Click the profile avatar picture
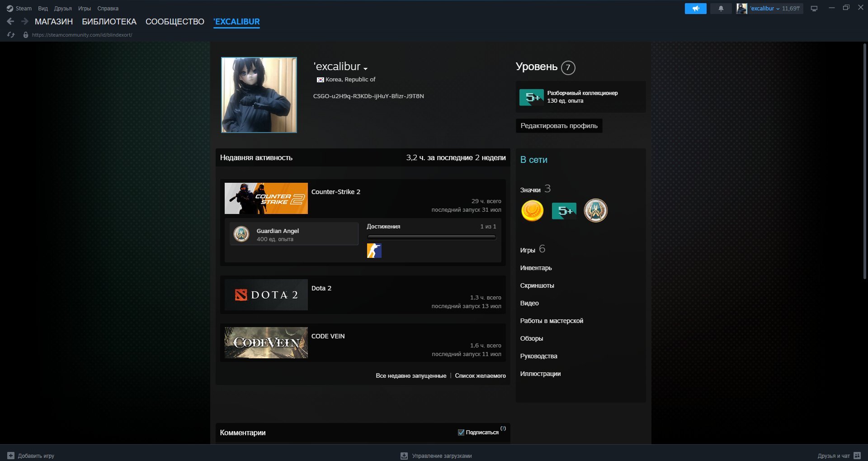Image resolution: width=868 pixels, height=461 pixels. click(x=259, y=95)
